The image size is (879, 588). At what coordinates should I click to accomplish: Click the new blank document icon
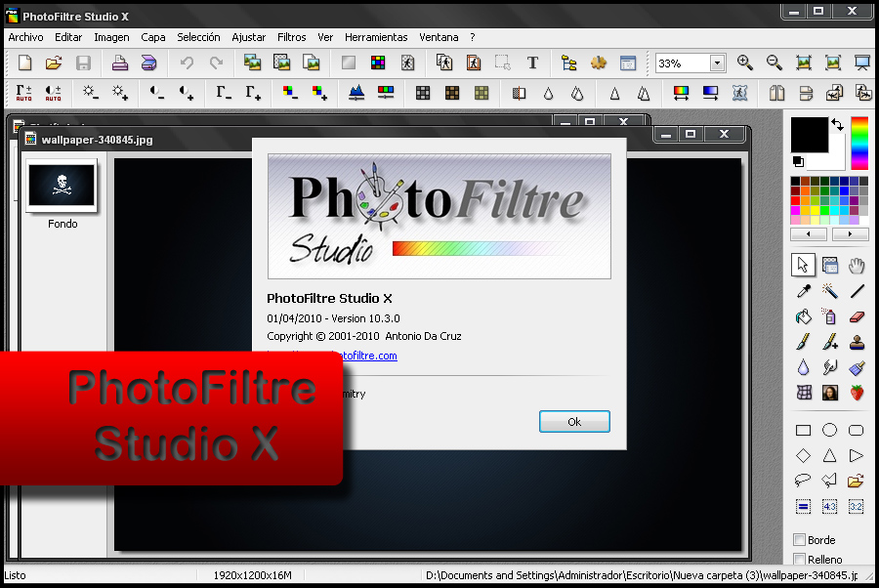click(x=24, y=63)
